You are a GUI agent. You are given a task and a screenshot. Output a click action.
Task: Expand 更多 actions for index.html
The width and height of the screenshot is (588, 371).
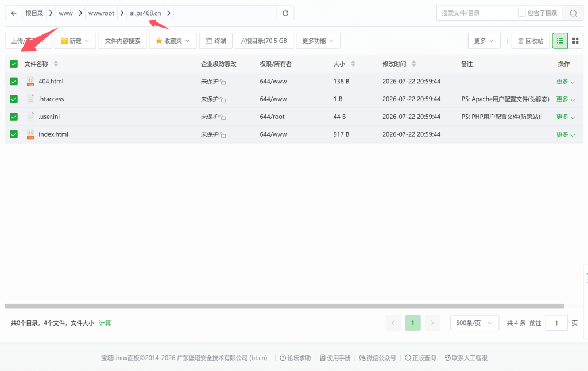(566, 134)
